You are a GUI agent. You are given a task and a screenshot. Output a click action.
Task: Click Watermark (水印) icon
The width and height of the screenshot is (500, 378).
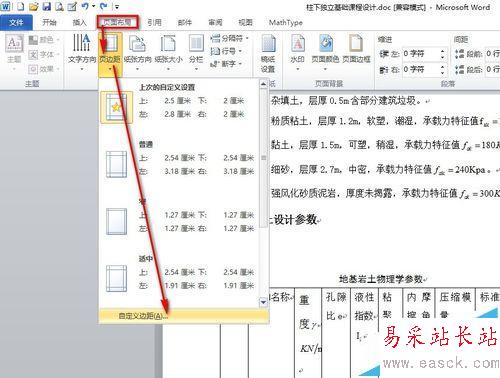(298, 43)
